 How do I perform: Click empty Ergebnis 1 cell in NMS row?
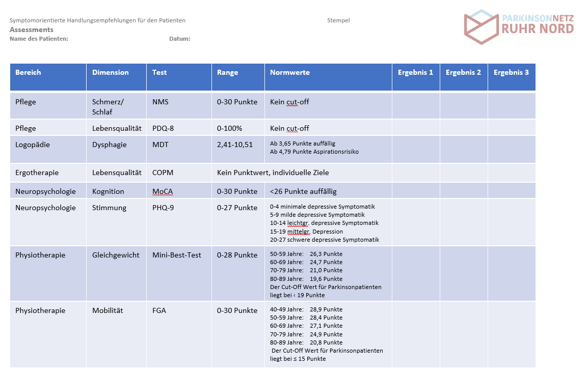pyautogui.click(x=416, y=106)
